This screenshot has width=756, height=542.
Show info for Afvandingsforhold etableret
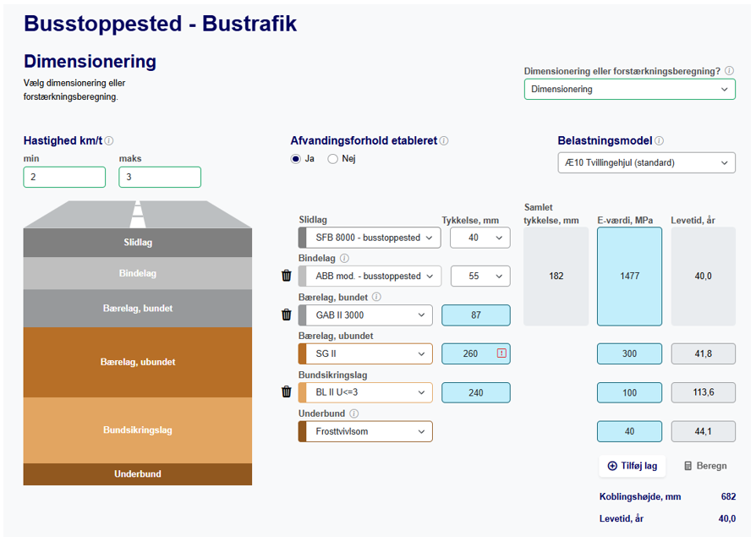[x=444, y=141]
